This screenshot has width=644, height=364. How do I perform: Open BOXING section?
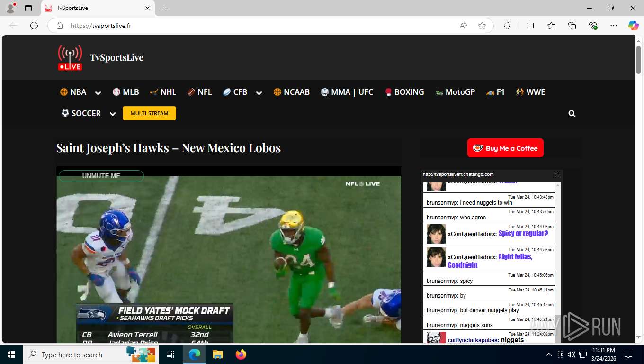[x=404, y=92]
